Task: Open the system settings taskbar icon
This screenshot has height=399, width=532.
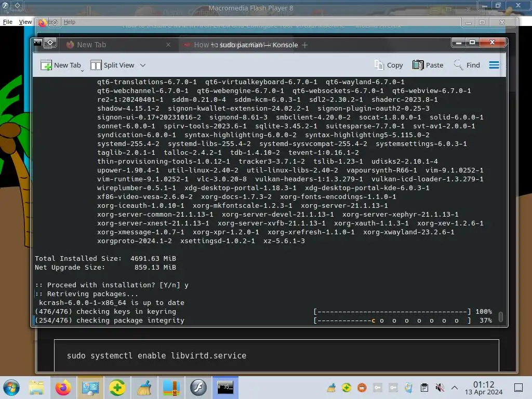Action: [90, 388]
